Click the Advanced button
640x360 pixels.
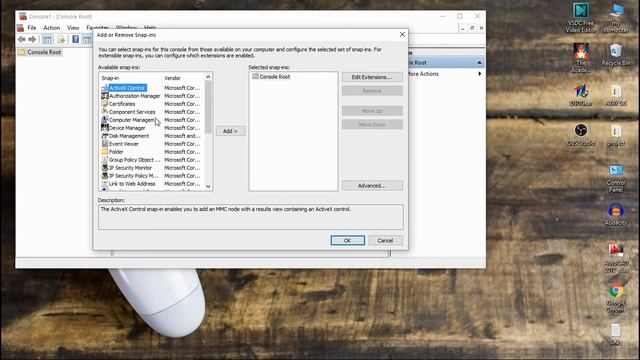point(372,186)
